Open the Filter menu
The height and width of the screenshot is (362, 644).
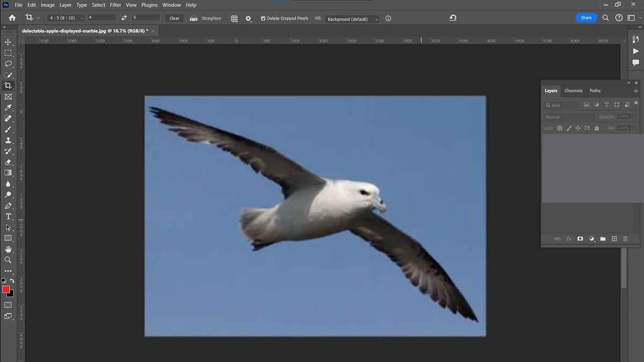pyautogui.click(x=115, y=5)
